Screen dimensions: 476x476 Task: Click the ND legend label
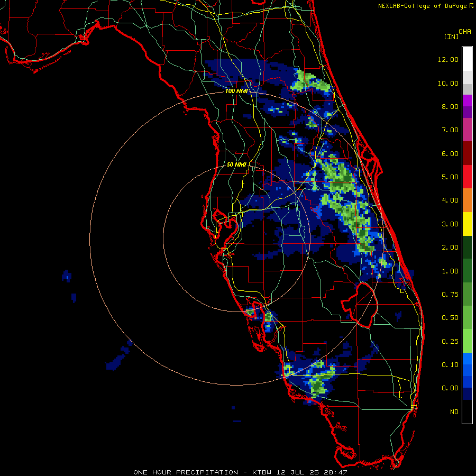(x=454, y=412)
